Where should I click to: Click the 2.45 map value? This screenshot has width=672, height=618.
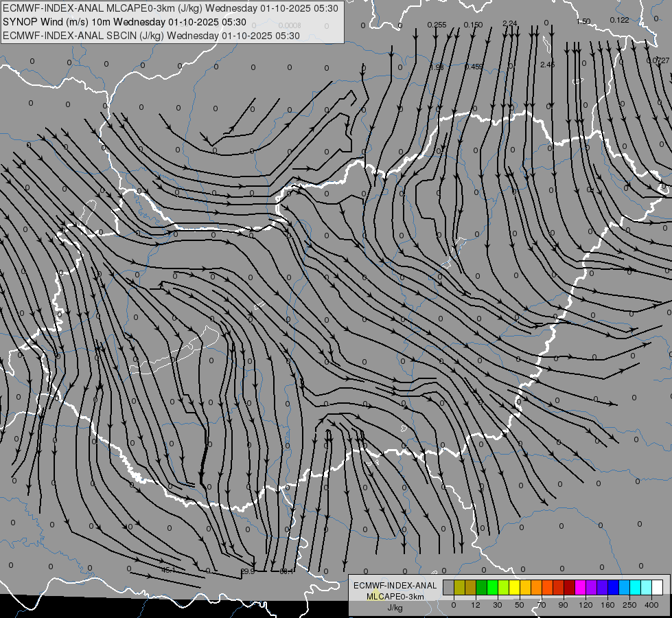547,65
